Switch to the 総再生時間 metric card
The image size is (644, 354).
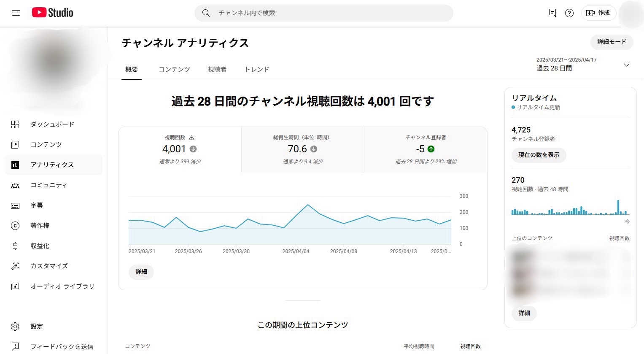click(302, 149)
